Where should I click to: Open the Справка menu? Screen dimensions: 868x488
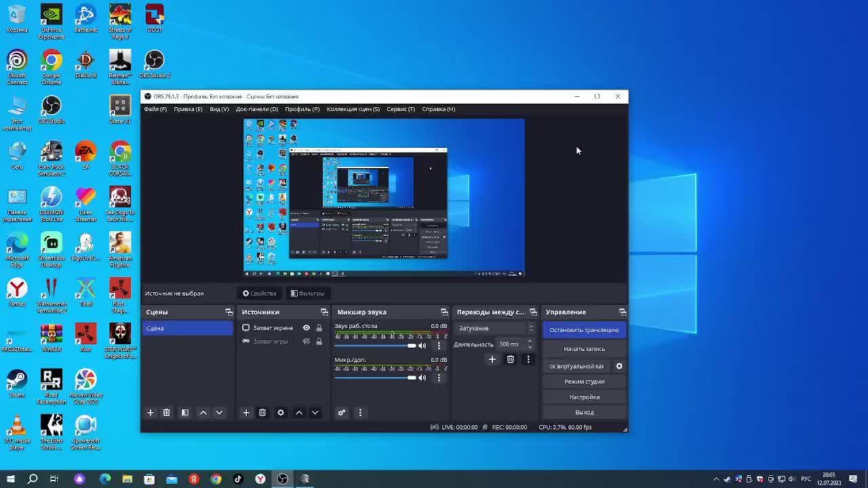[x=439, y=109]
